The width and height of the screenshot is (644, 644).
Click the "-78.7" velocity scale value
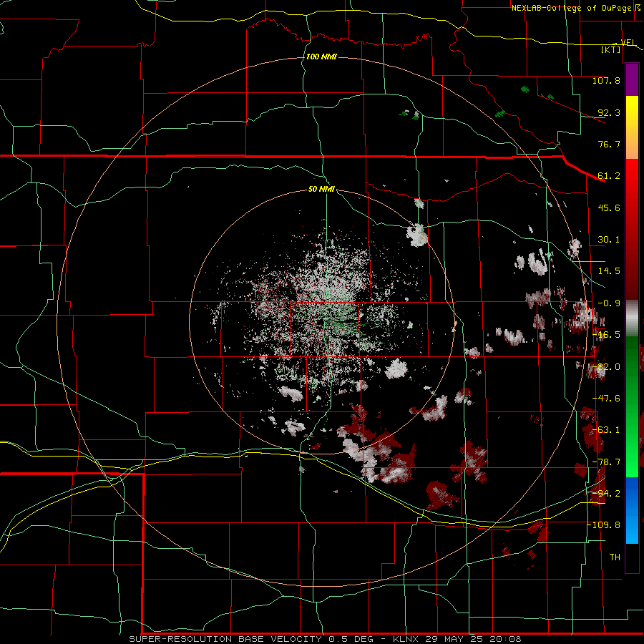(606, 462)
